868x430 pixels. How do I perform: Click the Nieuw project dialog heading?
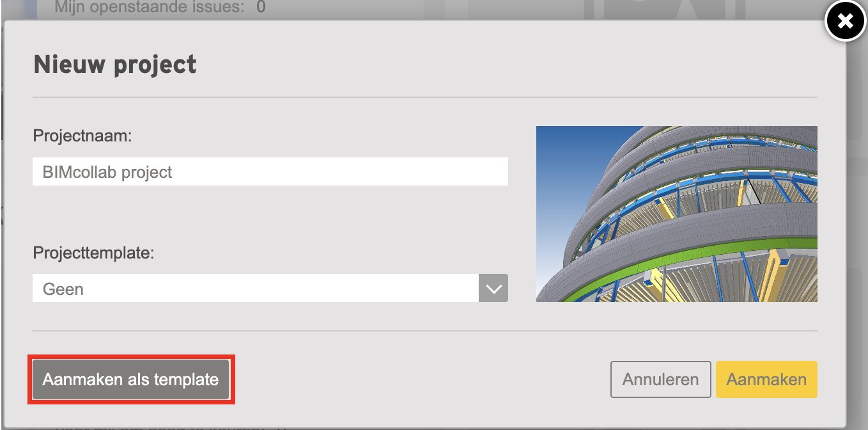tap(115, 65)
